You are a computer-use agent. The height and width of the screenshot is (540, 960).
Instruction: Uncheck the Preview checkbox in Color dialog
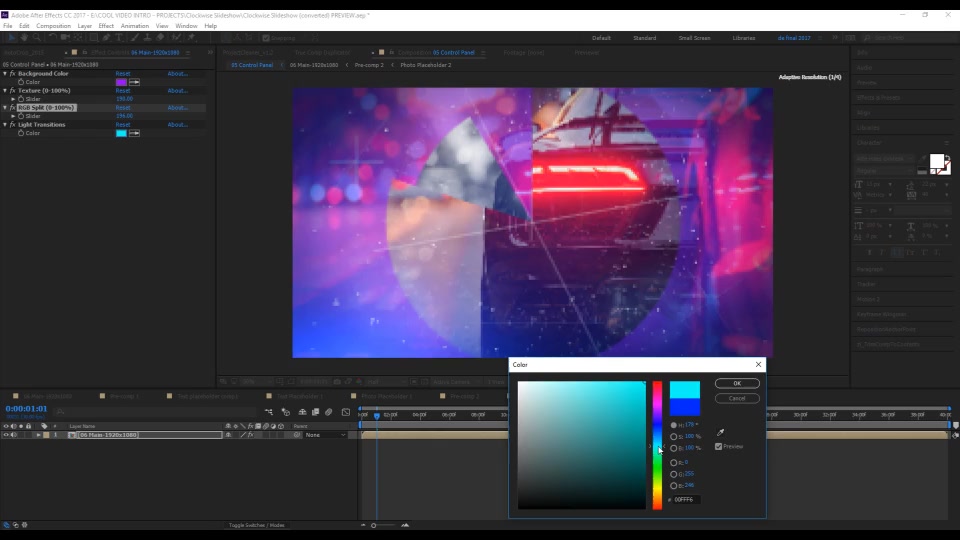click(719, 447)
